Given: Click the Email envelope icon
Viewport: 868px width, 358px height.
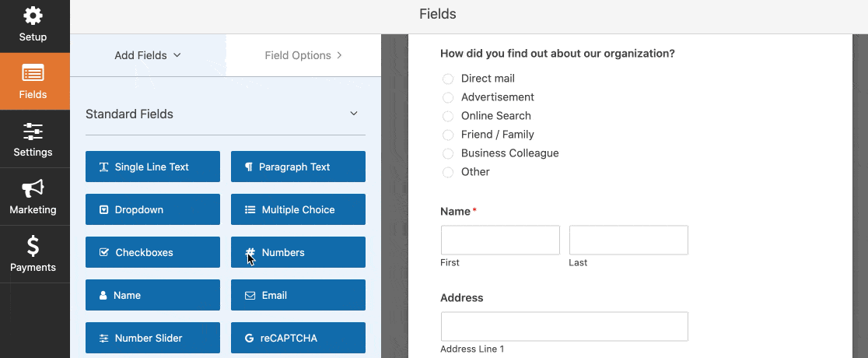Looking at the screenshot, I should click(250, 296).
